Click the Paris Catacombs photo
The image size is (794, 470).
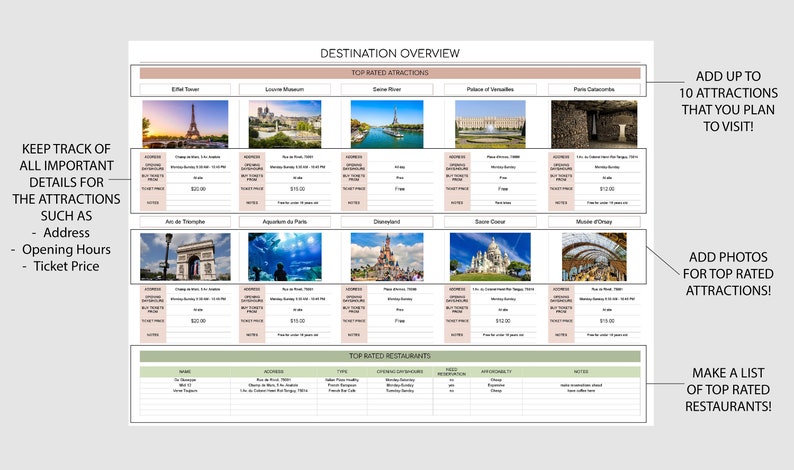click(x=594, y=124)
